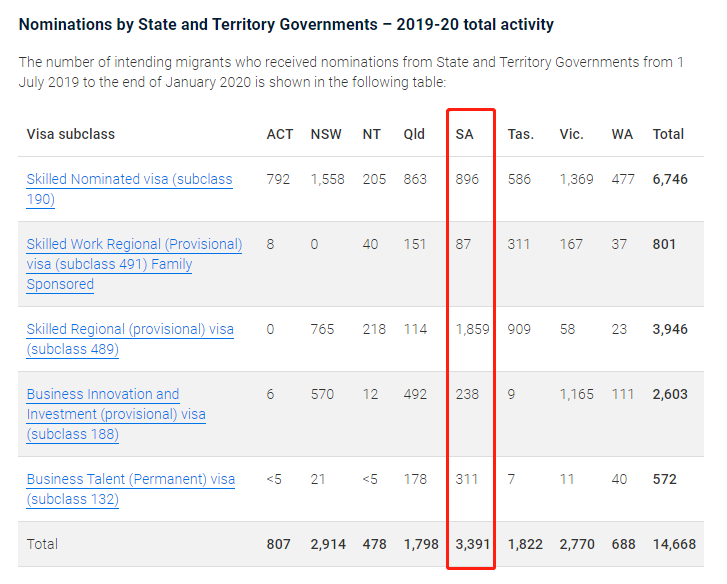Click the subclass 489 NT value 218
The width and height of the screenshot is (727, 584).
pyautogui.click(x=374, y=329)
